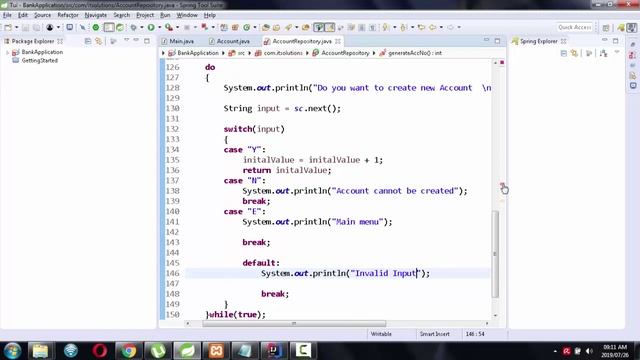This screenshot has width=640, height=360.
Task: Click in the Quick Access search field
Action: tap(574, 27)
